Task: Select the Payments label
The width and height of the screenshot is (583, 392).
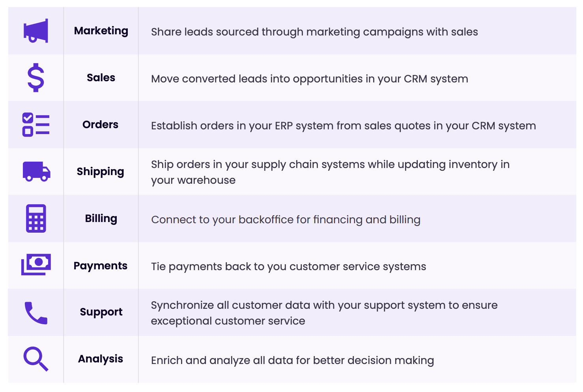Action: tap(101, 266)
